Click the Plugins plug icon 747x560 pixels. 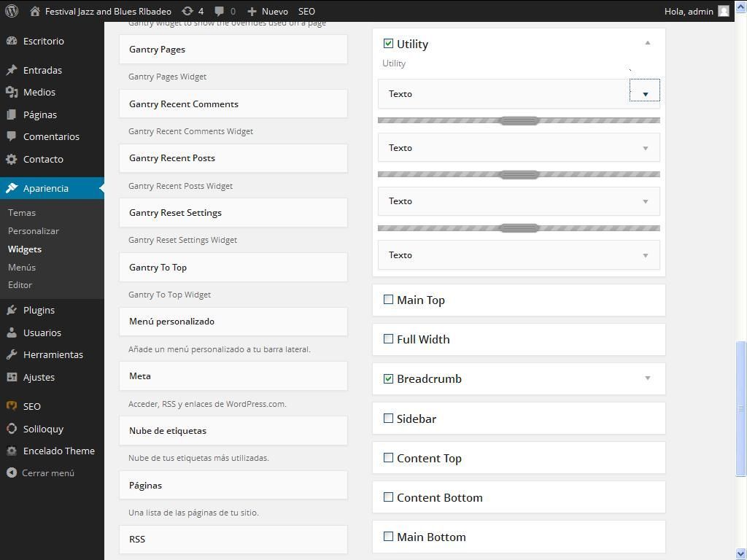pyautogui.click(x=12, y=310)
